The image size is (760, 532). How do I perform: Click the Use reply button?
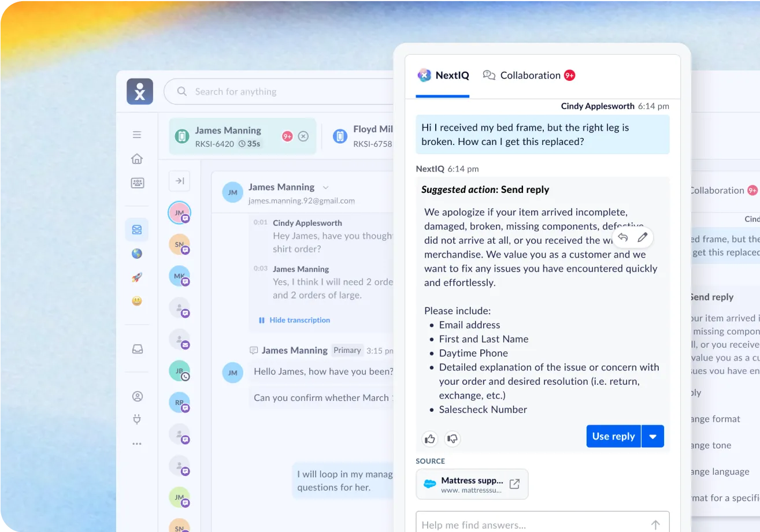click(614, 436)
